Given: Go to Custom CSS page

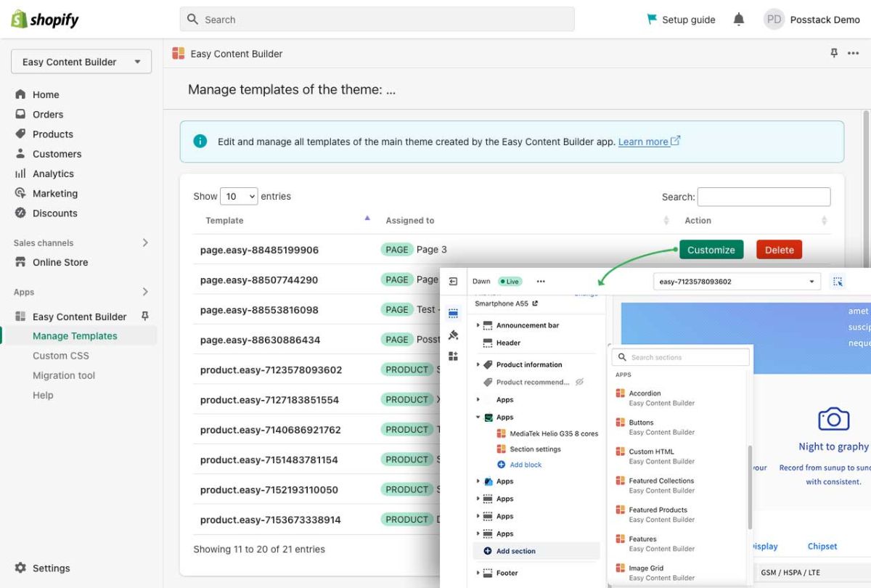Looking at the screenshot, I should [x=61, y=356].
